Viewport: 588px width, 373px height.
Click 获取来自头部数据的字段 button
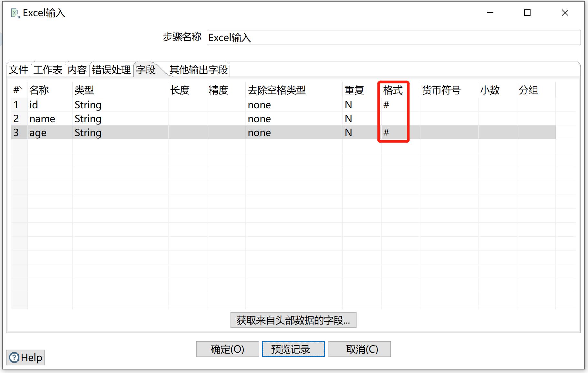293,320
